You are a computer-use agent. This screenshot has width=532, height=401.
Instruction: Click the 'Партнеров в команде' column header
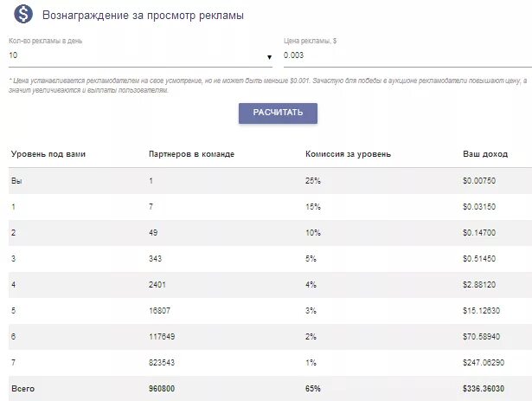coord(192,154)
